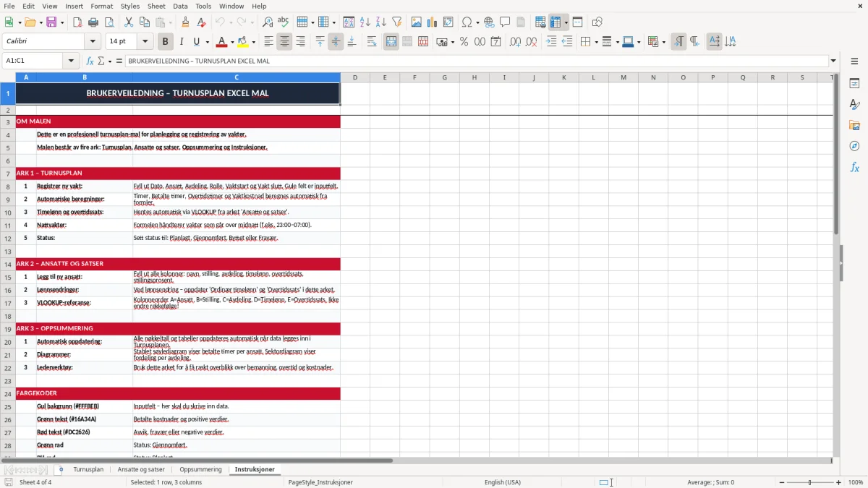This screenshot has width=868, height=488.
Task: Click PageStyle_Instruksjoner in status bar
Action: point(320,482)
